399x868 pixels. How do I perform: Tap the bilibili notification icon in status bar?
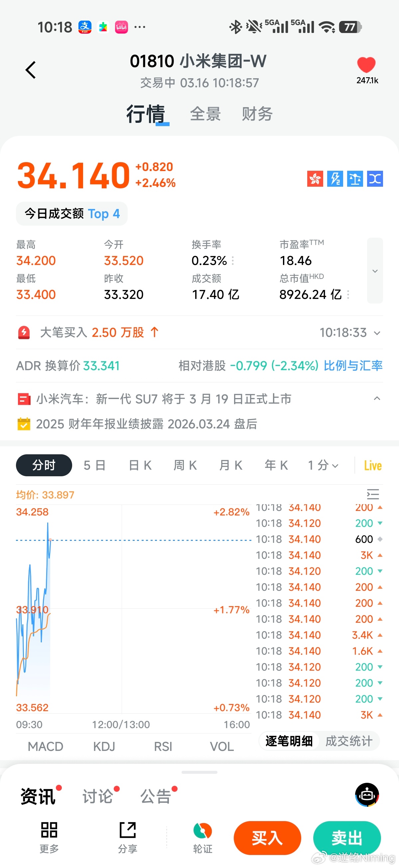(x=122, y=27)
